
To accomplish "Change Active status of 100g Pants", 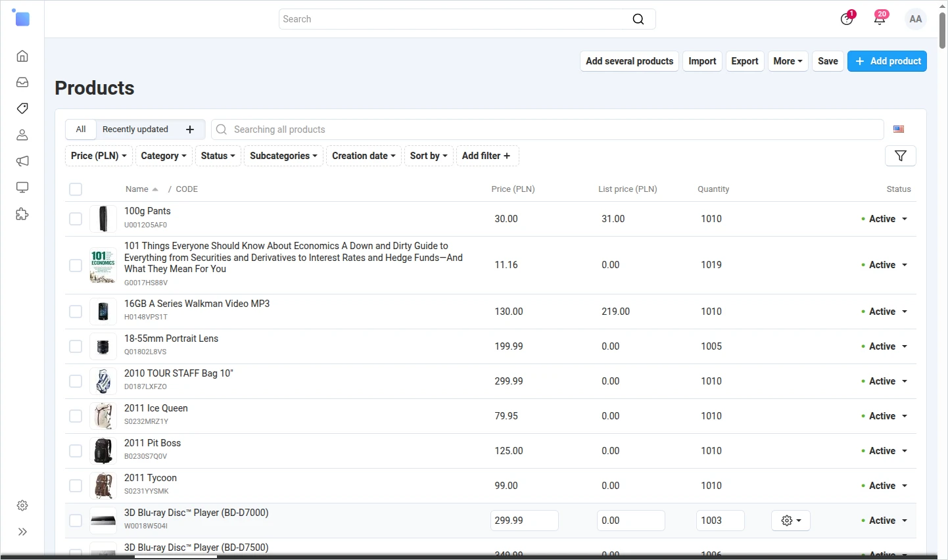I will pyautogui.click(x=884, y=219).
